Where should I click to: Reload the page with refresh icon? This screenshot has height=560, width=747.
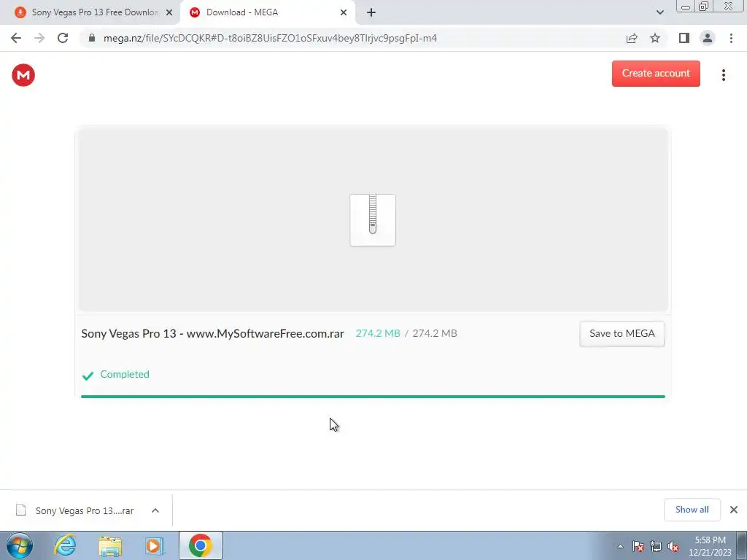(63, 38)
